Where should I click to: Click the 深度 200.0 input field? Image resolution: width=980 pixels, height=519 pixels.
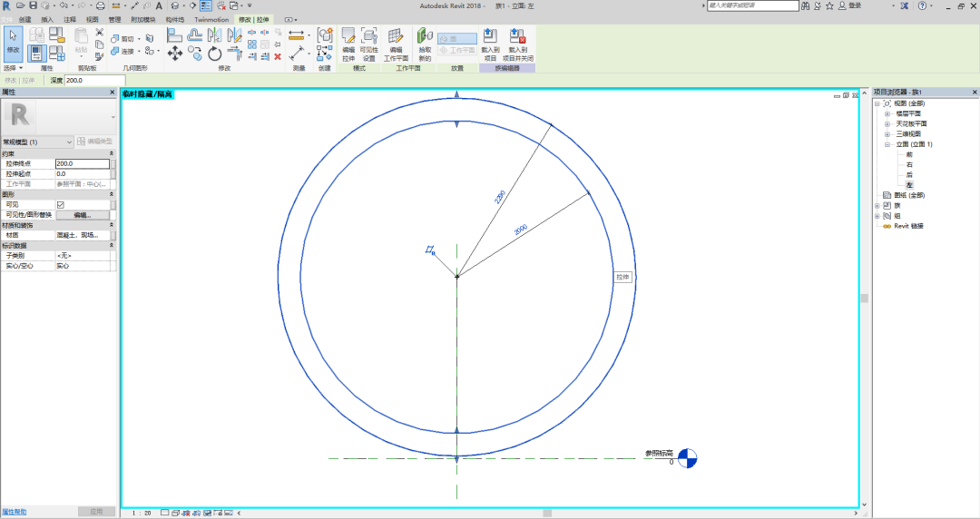click(x=95, y=80)
